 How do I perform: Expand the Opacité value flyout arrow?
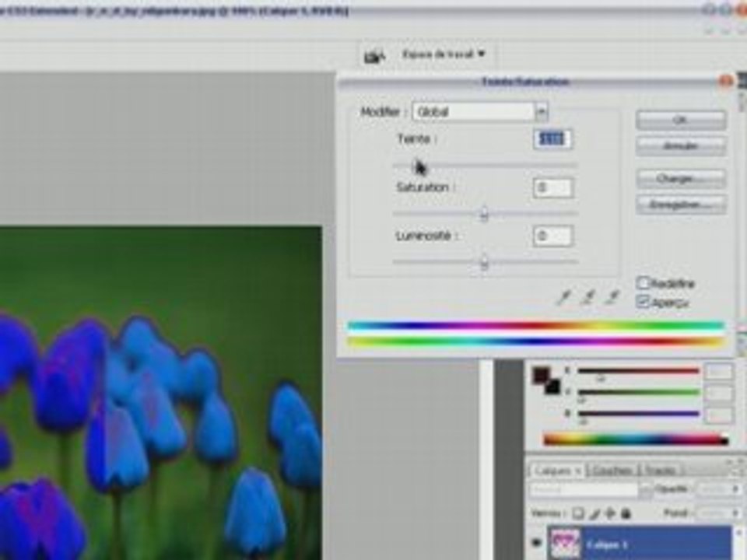735,489
